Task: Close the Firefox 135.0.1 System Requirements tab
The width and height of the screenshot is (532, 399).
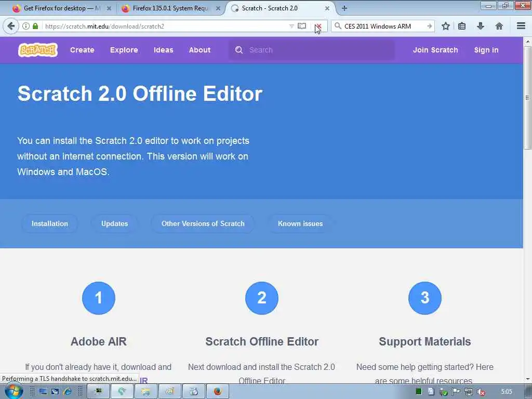Action: 218,8
